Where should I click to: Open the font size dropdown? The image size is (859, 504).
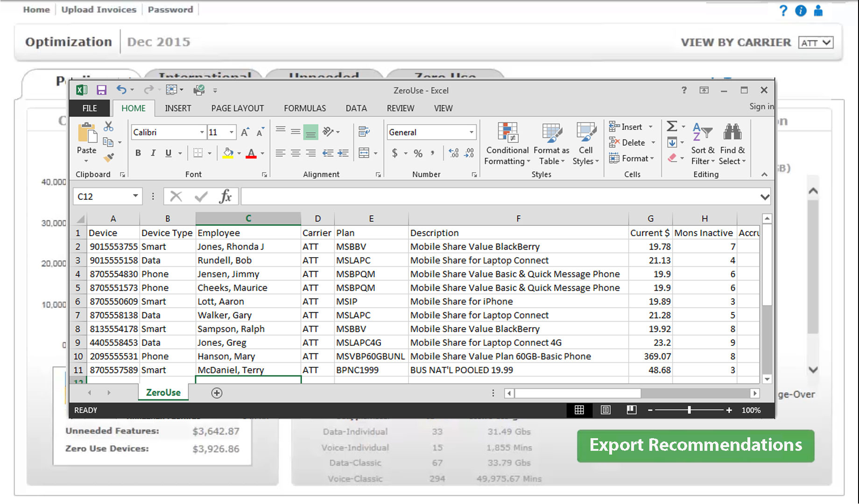click(231, 132)
